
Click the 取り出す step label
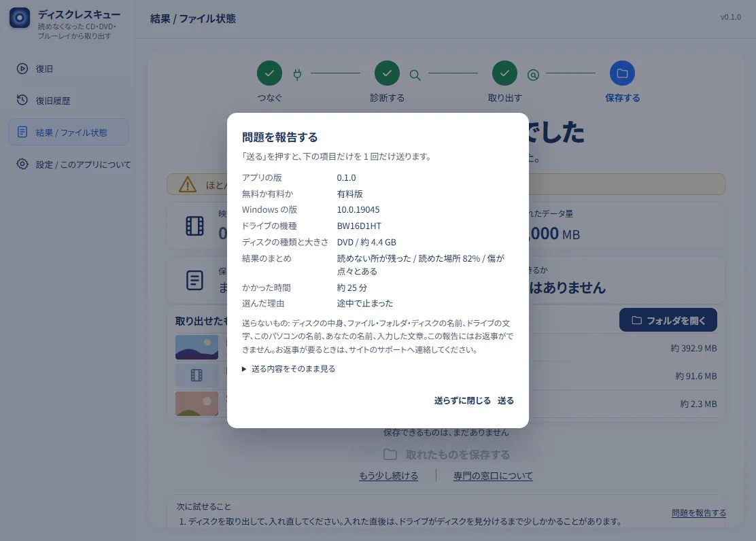click(505, 98)
